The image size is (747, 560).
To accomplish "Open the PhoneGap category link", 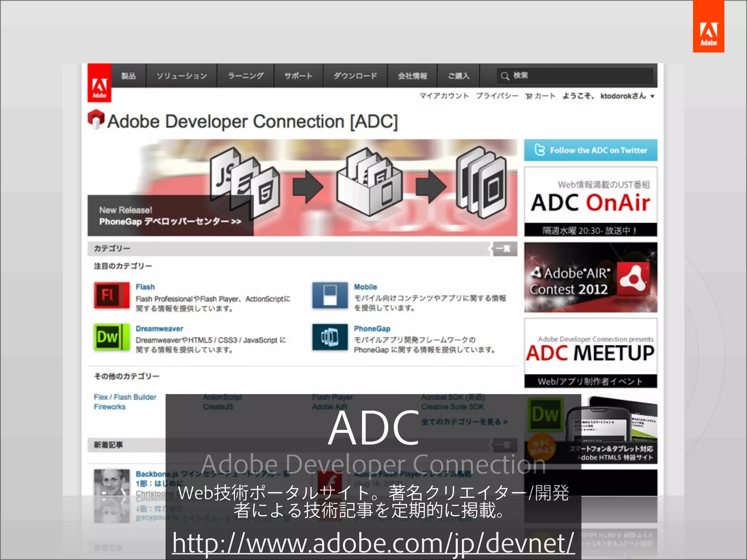I will point(372,328).
